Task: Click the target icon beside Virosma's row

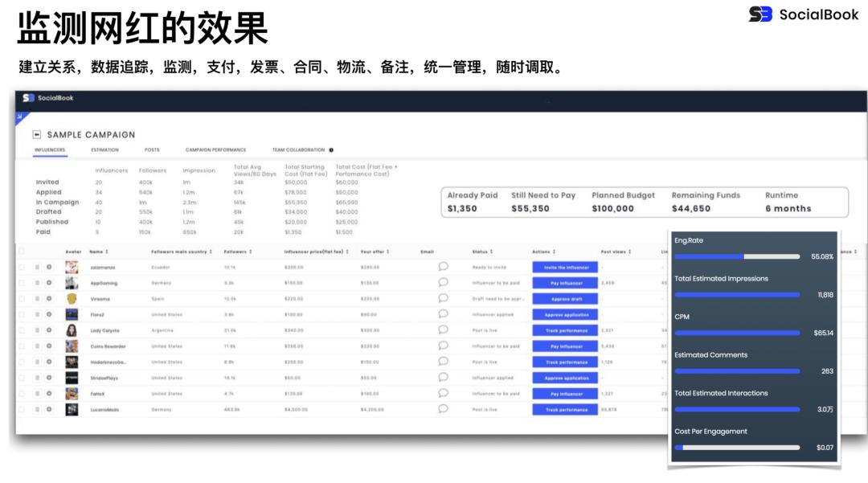Action: point(48,298)
